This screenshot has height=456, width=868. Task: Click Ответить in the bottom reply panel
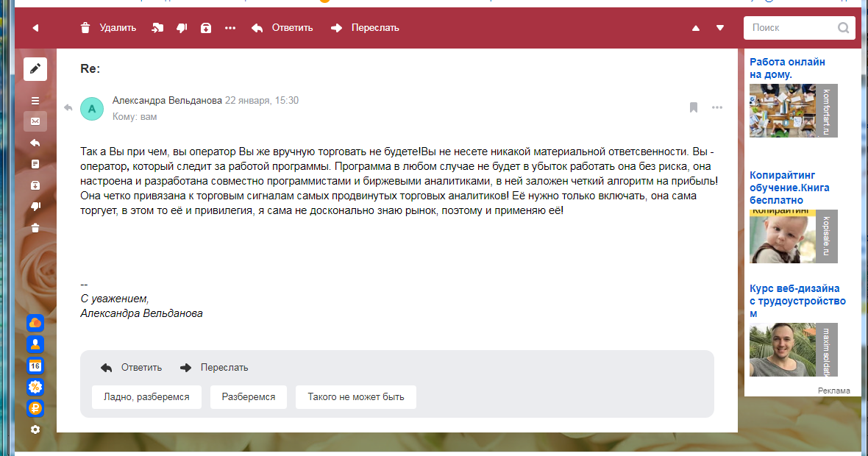pos(132,368)
